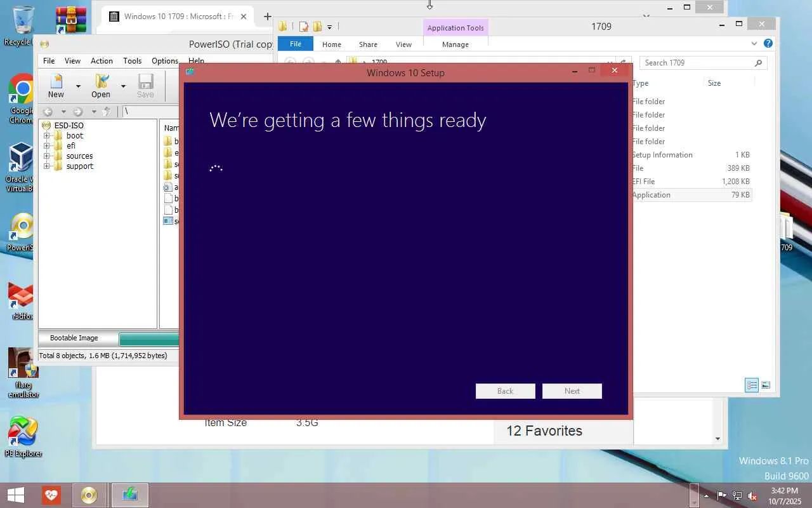This screenshot has height=508, width=812.
Task: Switch to PowerISO on the taskbar
Action: (x=89, y=495)
